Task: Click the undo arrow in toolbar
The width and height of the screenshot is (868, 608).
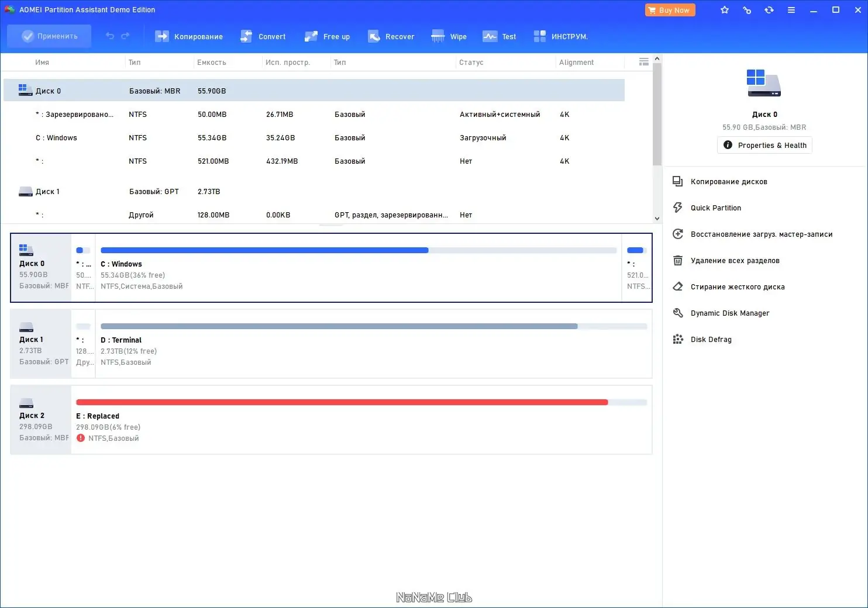Action: [x=110, y=36]
